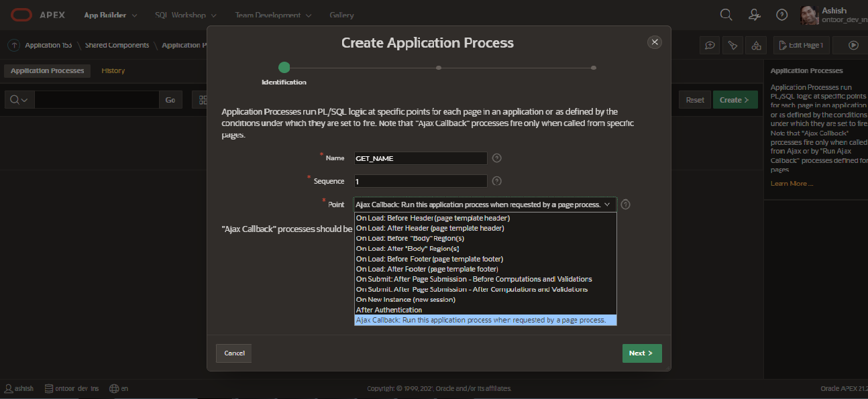The image size is (868, 399).
Task: Click inside the Name input field
Action: coord(420,158)
